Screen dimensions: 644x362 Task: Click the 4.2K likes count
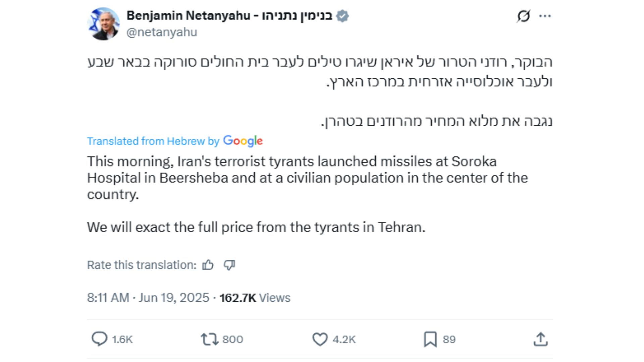[344, 339]
